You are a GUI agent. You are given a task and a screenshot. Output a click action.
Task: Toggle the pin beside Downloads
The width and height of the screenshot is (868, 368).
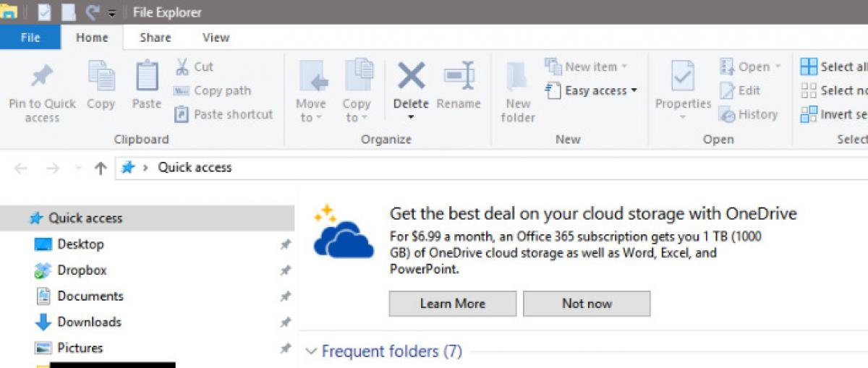coord(286,322)
